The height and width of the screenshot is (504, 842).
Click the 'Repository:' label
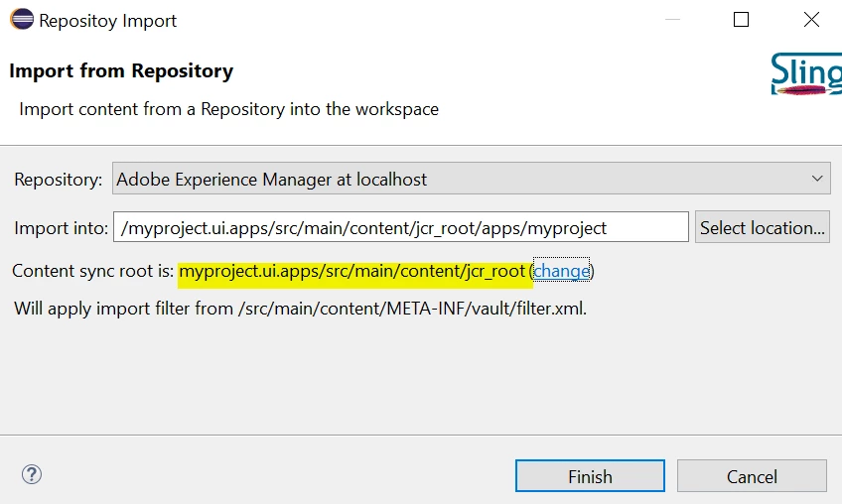pyautogui.click(x=58, y=180)
